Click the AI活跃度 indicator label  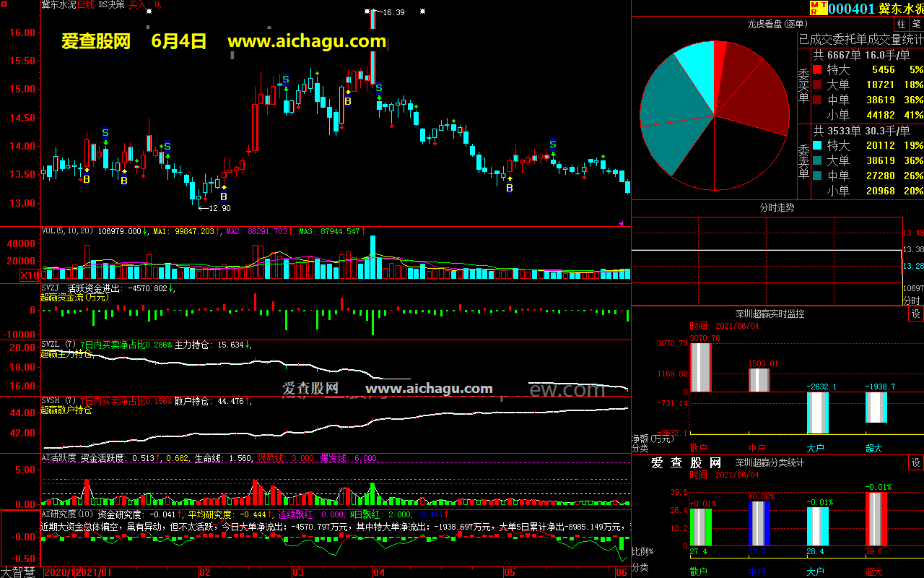pyautogui.click(x=58, y=457)
